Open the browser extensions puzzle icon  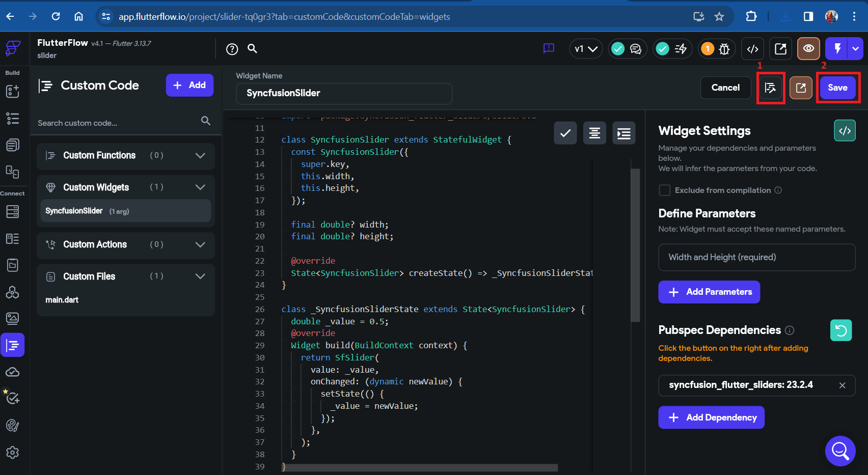pyautogui.click(x=751, y=16)
